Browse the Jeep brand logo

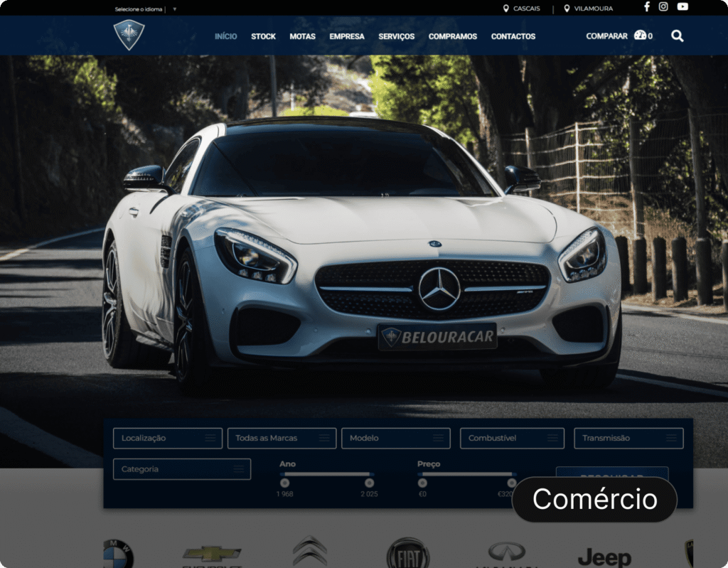[x=604, y=557]
